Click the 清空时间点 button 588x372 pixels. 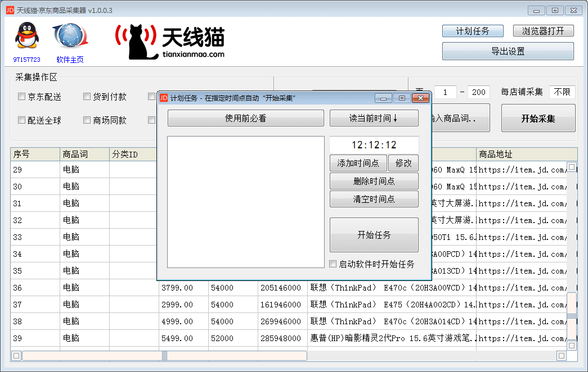pos(374,199)
